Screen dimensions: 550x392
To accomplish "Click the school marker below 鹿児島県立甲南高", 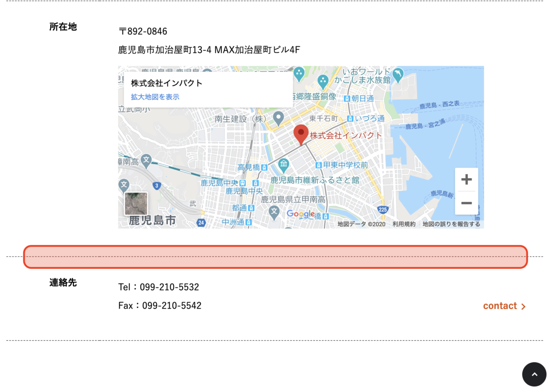I will [274, 212].
